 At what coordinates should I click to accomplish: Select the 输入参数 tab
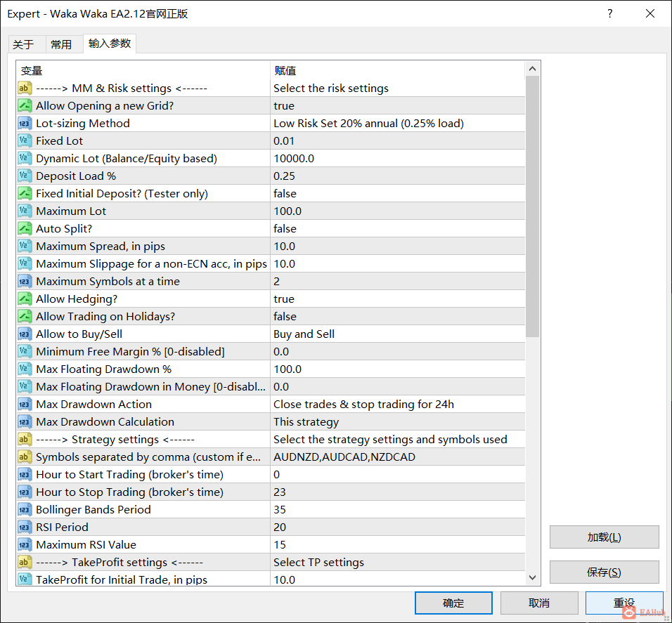(x=110, y=44)
